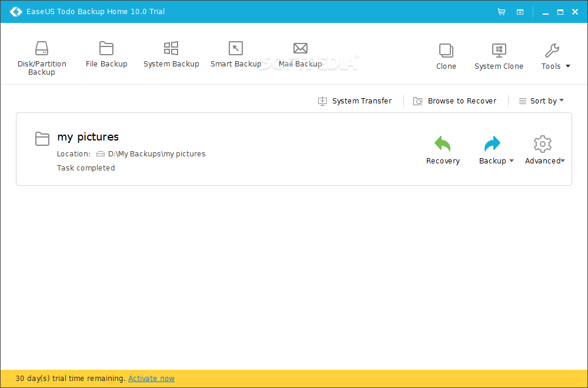This screenshot has height=388, width=588.
Task: Maximize the EaseUS window
Action: pos(560,12)
